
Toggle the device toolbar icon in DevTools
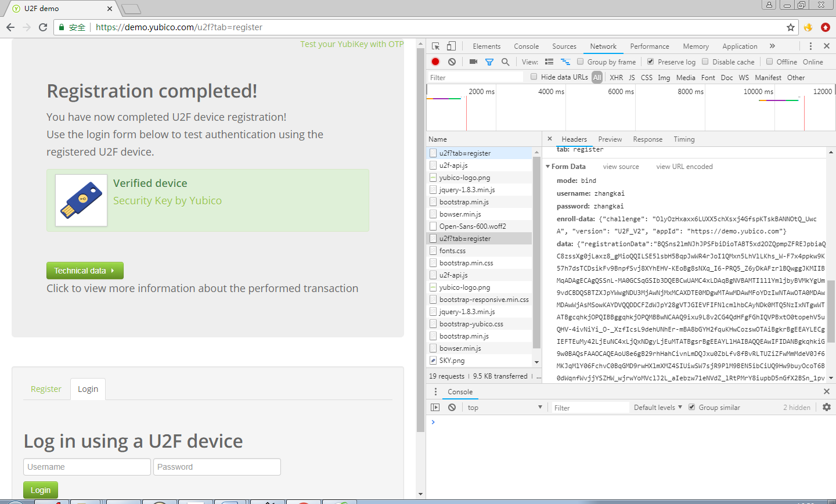(451, 46)
